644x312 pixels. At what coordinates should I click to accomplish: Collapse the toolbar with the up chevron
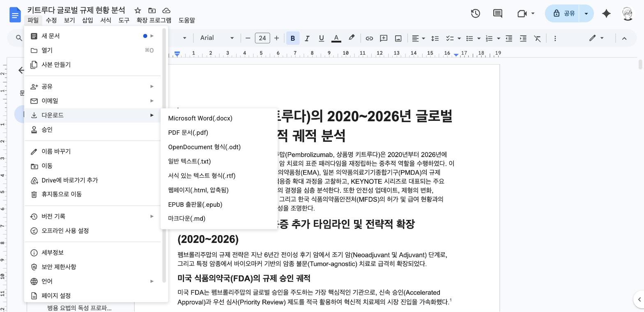point(624,38)
